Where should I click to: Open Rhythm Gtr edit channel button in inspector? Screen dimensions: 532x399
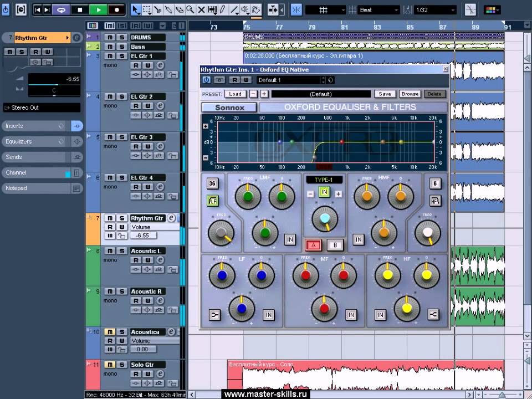point(77,38)
